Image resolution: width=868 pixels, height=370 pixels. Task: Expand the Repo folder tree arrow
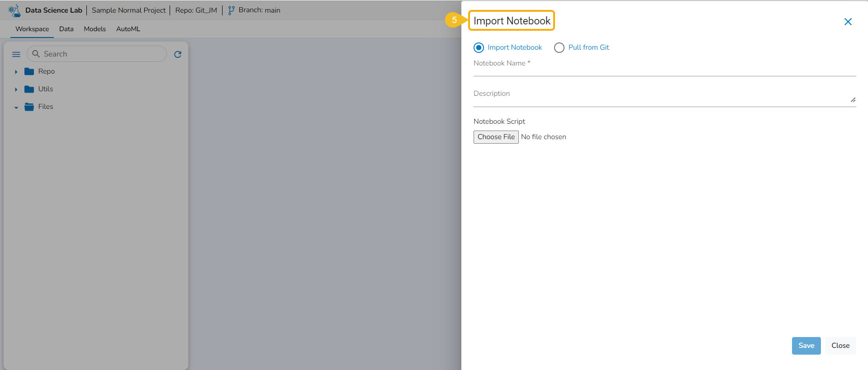tap(16, 72)
